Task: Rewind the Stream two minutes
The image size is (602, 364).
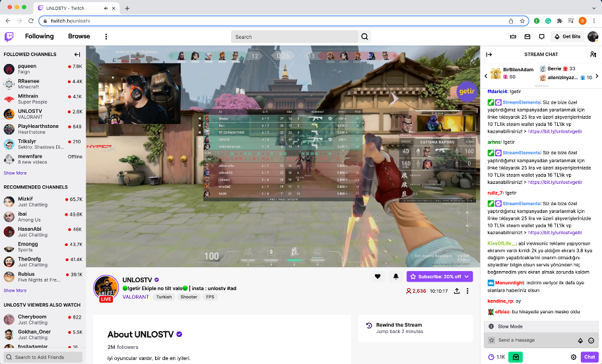Action: [x=415, y=328]
